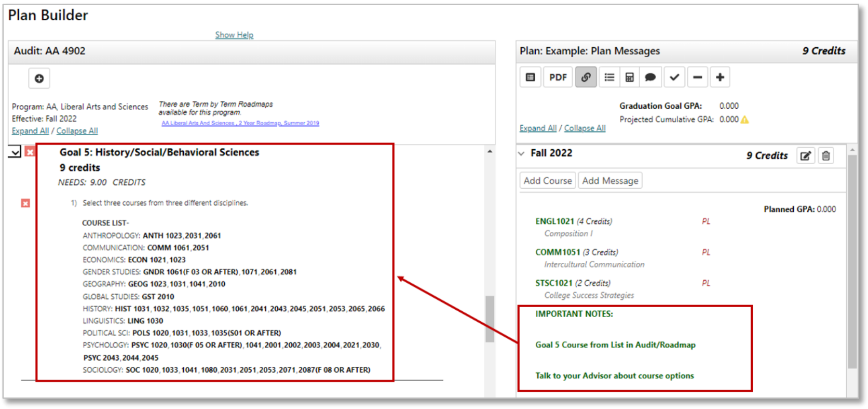This screenshot has height=409, width=868.
Task: Open the GPA calculator icon
Action: 629,77
